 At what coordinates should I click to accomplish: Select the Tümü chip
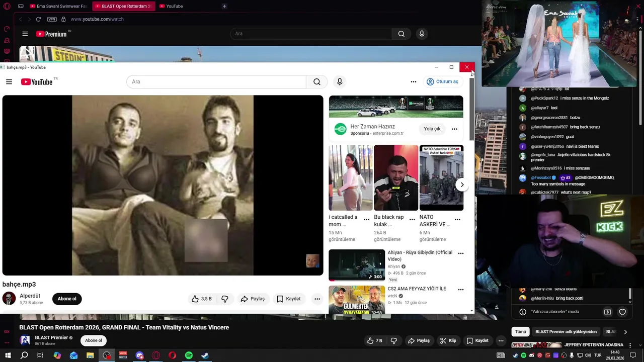(520, 332)
